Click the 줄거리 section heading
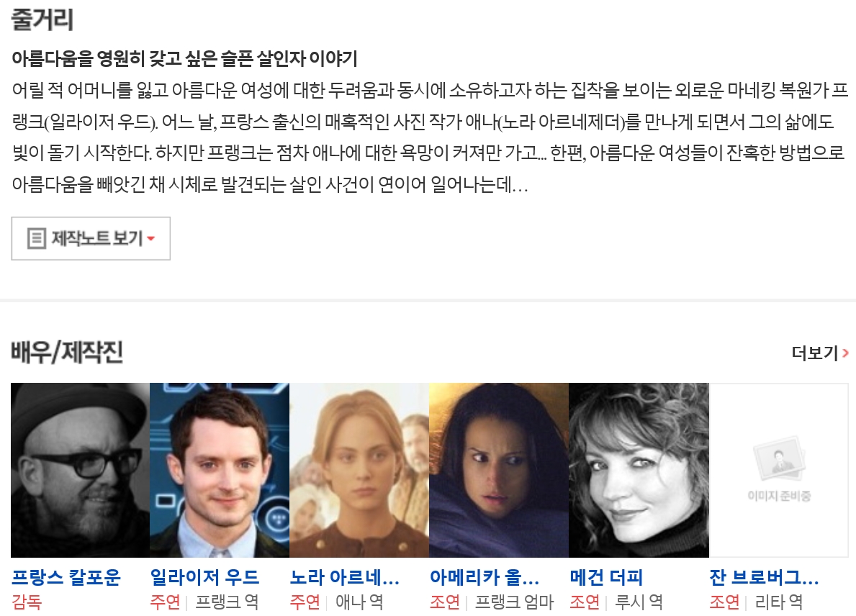The height and width of the screenshot is (616, 856). point(42,19)
